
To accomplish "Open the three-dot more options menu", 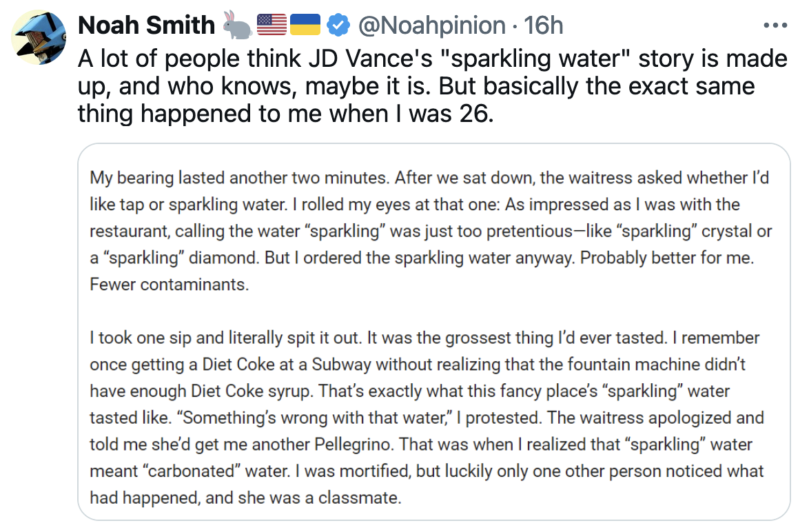I will [x=775, y=25].
